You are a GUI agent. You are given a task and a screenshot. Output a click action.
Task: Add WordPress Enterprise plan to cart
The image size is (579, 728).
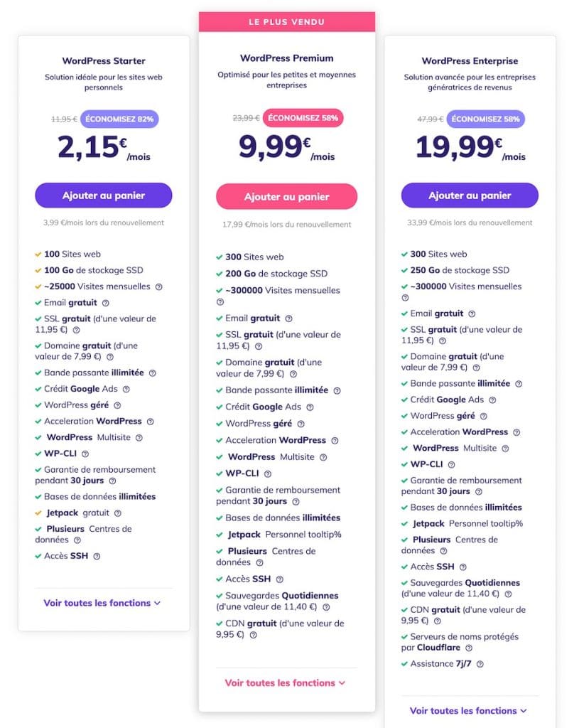tap(470, 196)
